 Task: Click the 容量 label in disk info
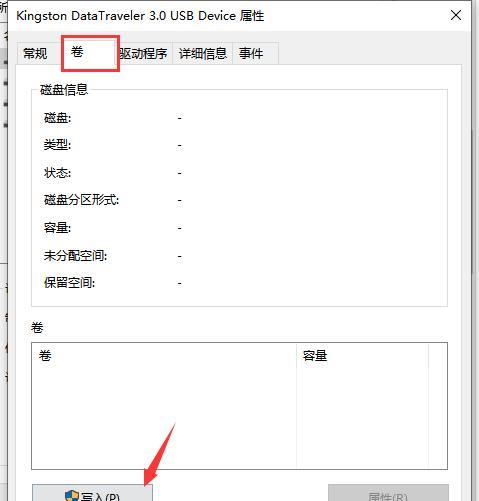point(57,228)
